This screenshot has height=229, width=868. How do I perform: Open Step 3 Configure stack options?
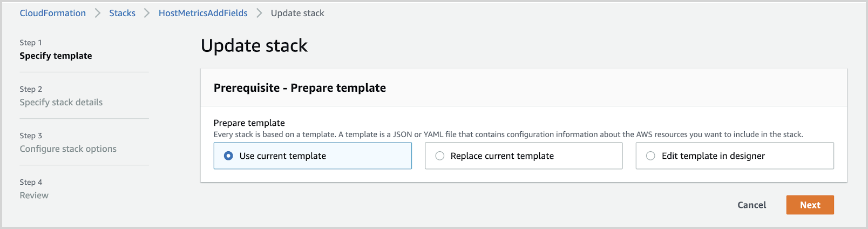tap(68, 149)
